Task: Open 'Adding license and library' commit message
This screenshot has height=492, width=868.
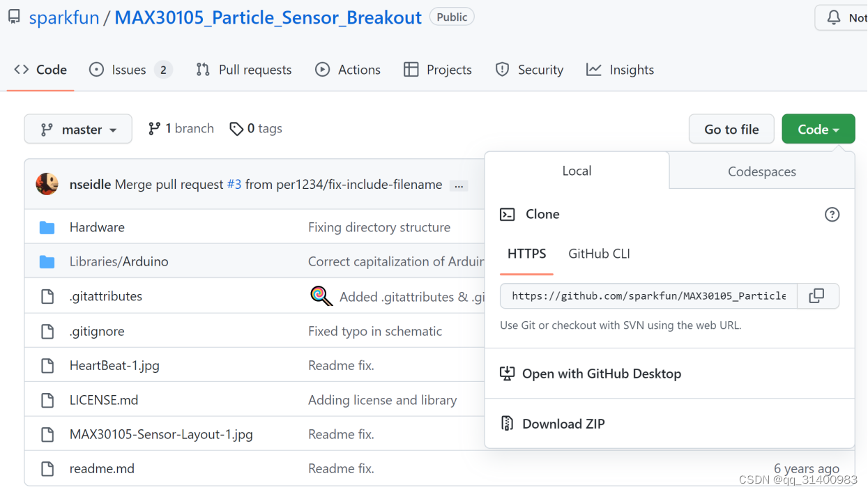Action: (x=383, y=400)
